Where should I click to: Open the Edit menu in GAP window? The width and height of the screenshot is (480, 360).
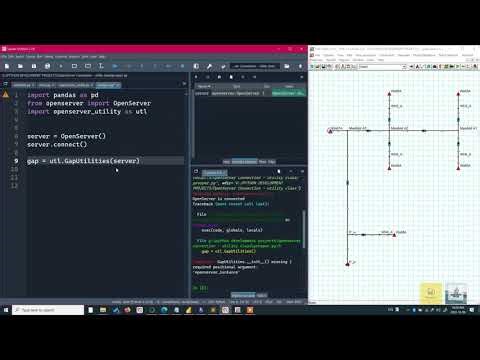(349, 55)
